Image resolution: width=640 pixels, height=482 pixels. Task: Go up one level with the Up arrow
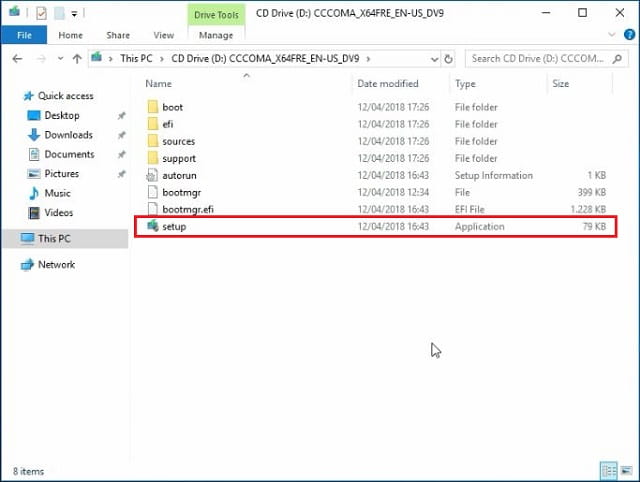pyautogui.click(x=77, y=59)
